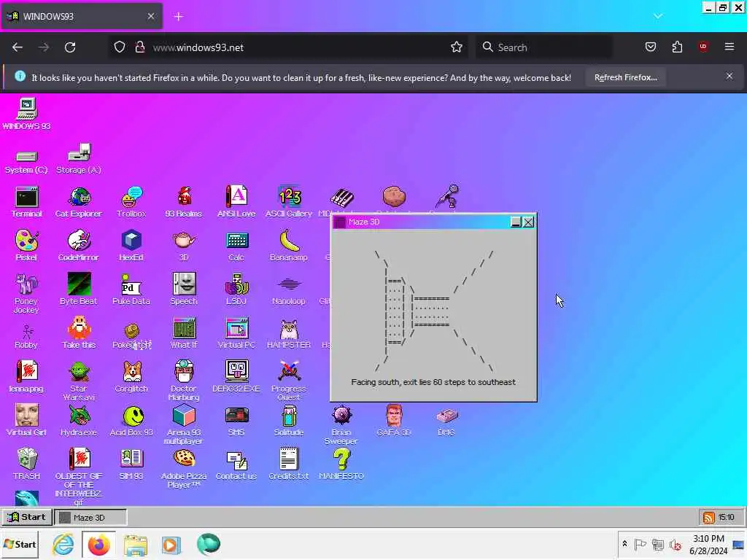The height and width of the screenshot is (560, 747).
Task: Launch the Corglitch corgi icon
Action: point(131,377)
